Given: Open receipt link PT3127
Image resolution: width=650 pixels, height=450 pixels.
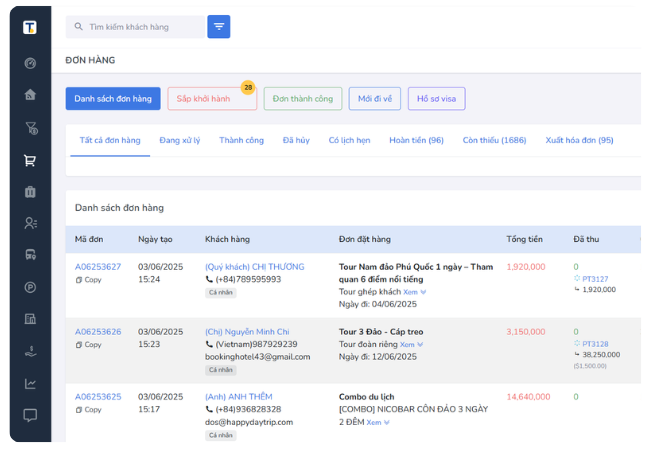Looking at the screenshot, I should [x=595, y=279].
